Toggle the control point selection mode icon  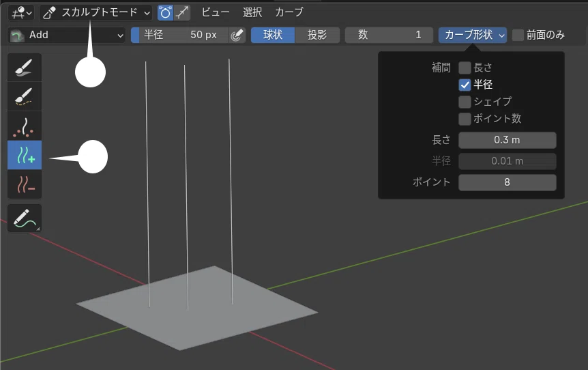pyautogui.click(x=165, y=13)
